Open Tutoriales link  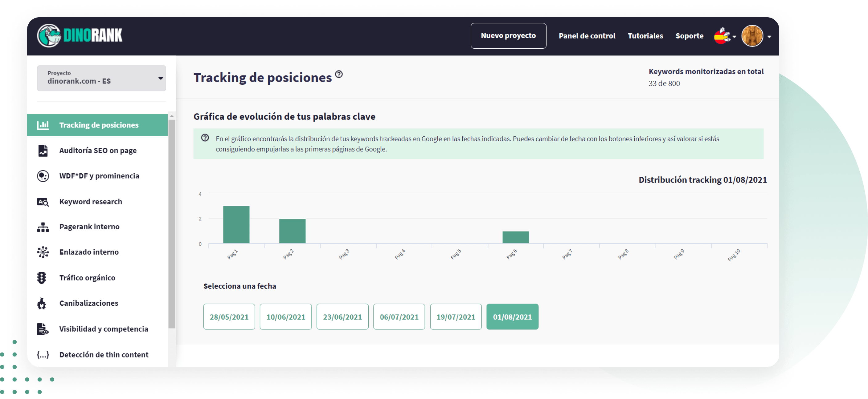point(645,36)
